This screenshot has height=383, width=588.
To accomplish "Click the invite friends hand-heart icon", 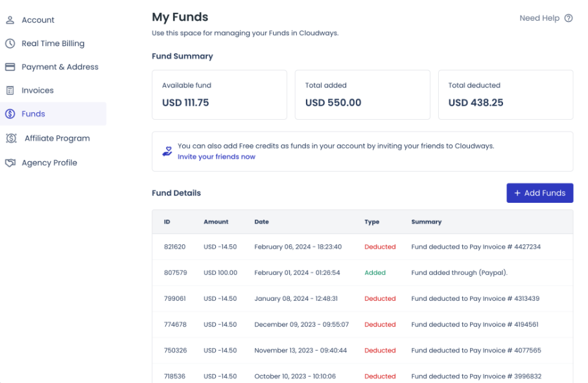I will click(167, 151).
